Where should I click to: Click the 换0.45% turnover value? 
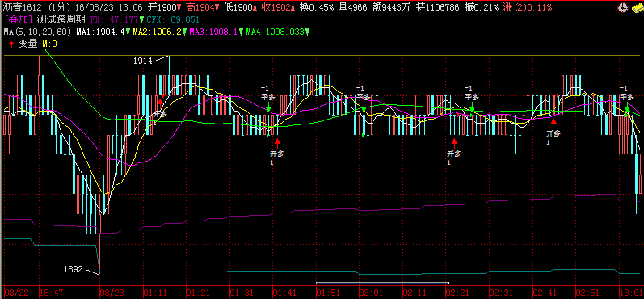click(x=317, y=7)
